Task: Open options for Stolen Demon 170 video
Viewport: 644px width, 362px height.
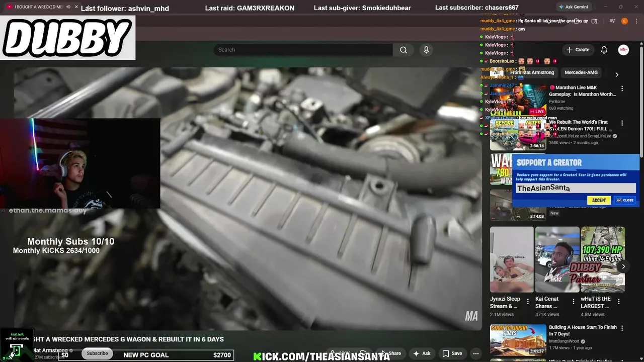Action: [x=622, y=123]
